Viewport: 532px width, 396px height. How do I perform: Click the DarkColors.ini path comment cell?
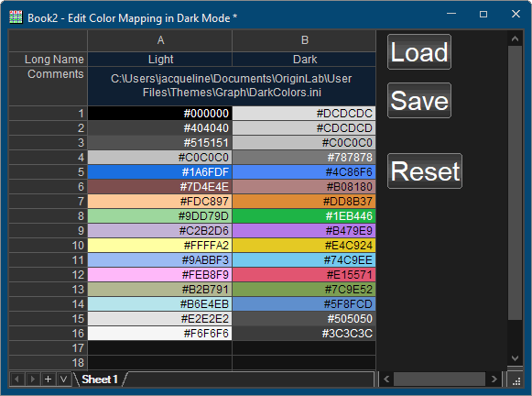(232, 86)
